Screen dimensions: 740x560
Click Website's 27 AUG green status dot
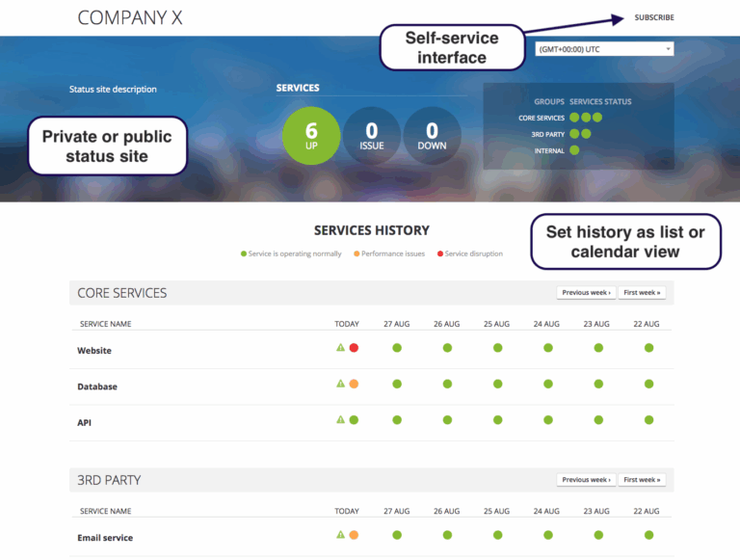[397, 347]
